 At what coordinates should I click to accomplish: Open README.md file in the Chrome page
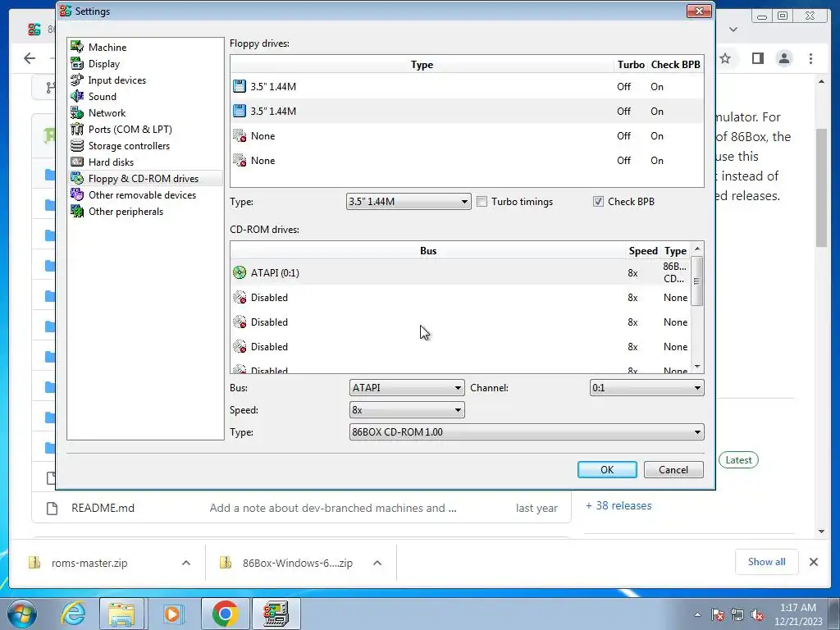point(103,508)
